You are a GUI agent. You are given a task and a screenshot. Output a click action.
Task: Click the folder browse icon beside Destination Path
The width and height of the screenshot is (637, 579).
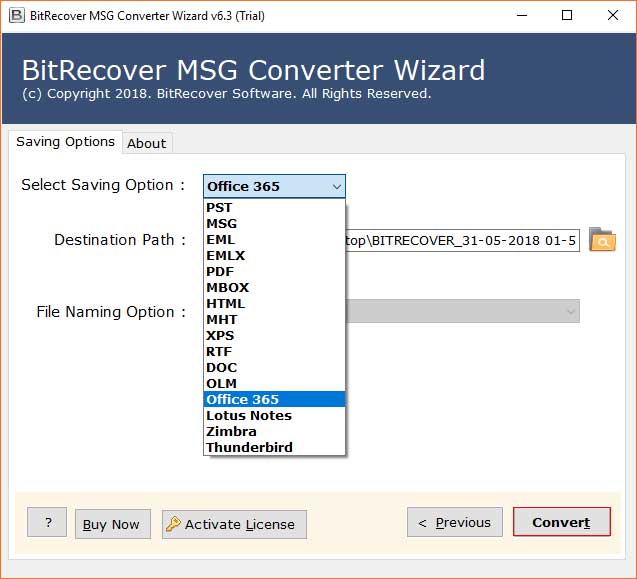pos(602,239)
